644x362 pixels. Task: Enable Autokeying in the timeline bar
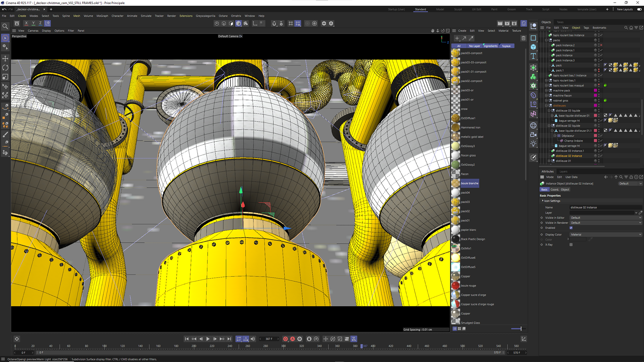coord(292,339)
